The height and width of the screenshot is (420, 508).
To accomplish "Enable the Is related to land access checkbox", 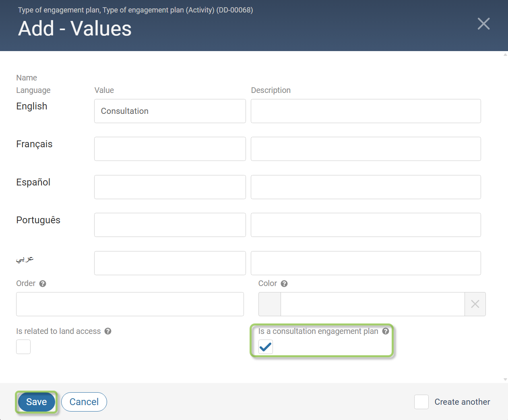I will click(x=23, y=347).
